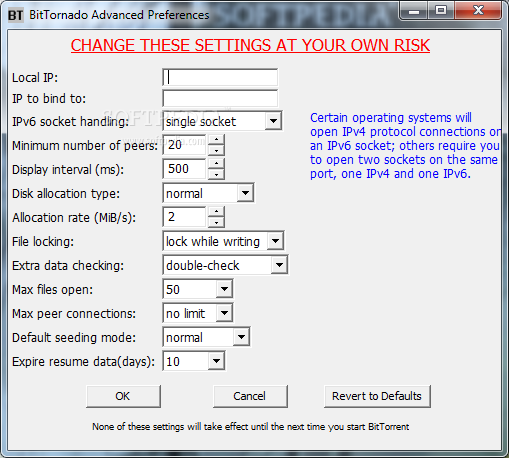Image resolution: width=509 pixels, height=458 pixels.
Task: Click the 'Allocation rate (MiB/s):' label
Action: pos(74,218)
